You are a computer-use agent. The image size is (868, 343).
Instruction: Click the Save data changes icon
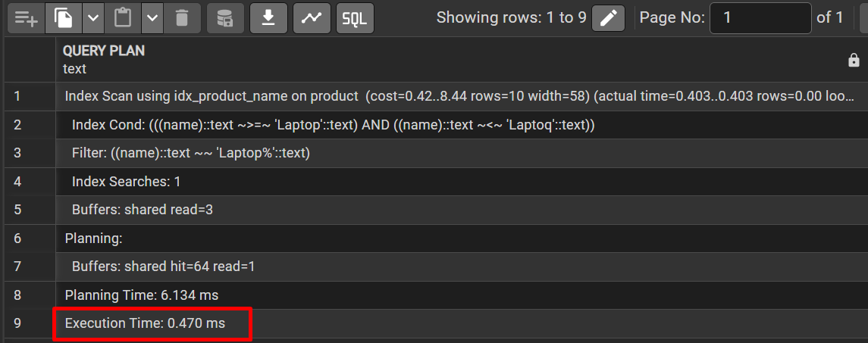click(225, 17)
